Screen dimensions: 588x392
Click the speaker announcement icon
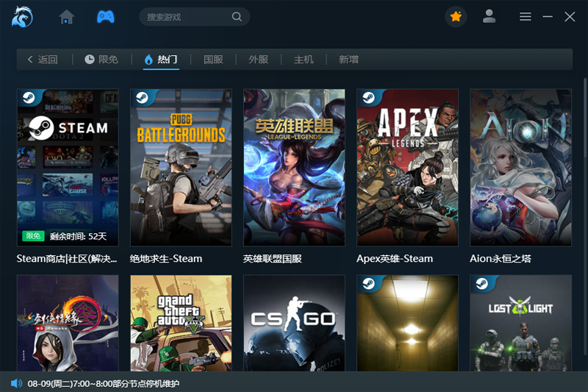click(16, 383)
